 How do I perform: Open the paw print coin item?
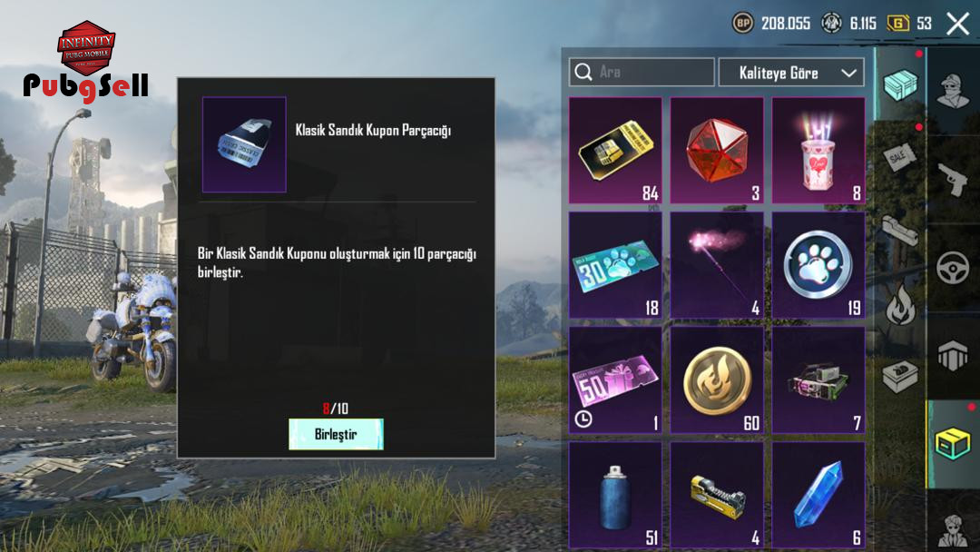(818, 265)
